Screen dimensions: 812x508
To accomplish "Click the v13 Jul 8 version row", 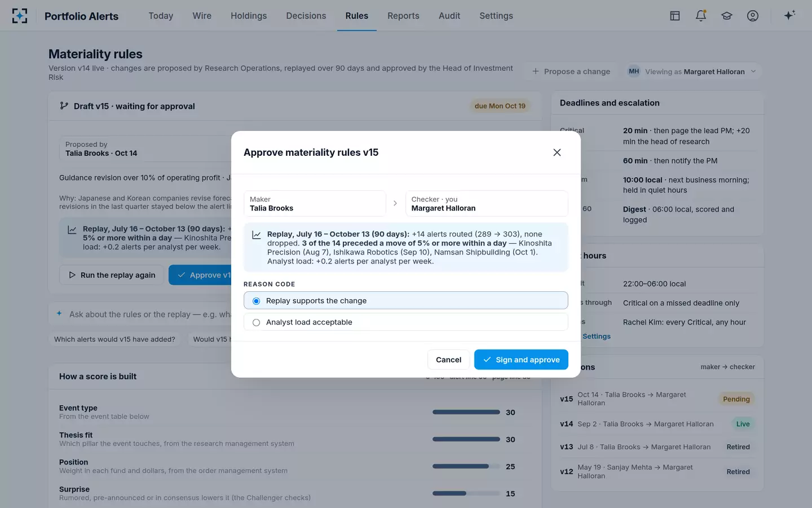I will (x=657, y=447).
